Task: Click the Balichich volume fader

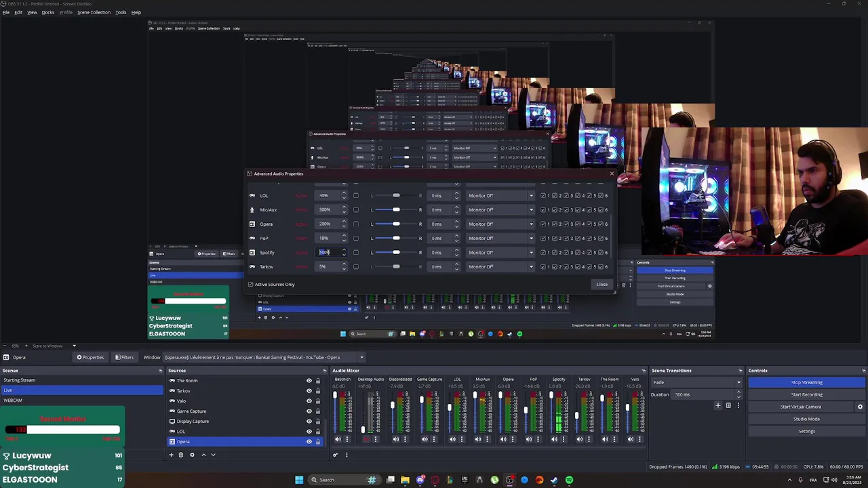Action: [335, 413]
